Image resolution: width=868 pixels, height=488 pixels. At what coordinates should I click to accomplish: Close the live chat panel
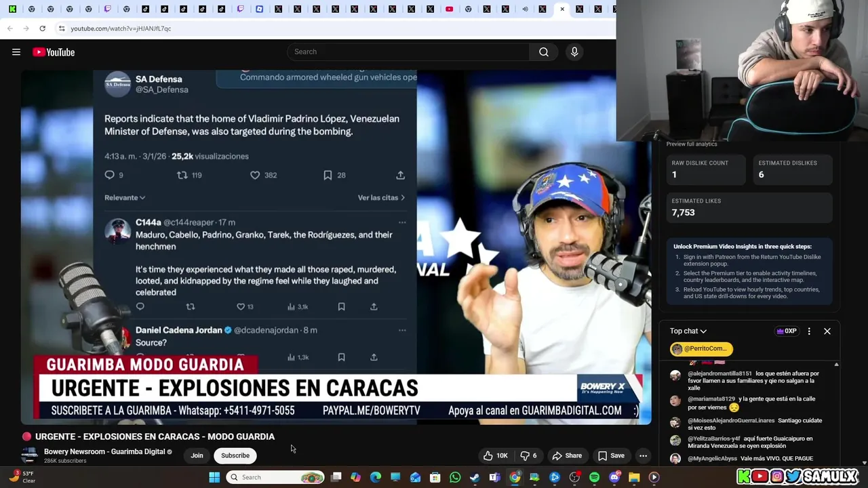tap(827, 331)
